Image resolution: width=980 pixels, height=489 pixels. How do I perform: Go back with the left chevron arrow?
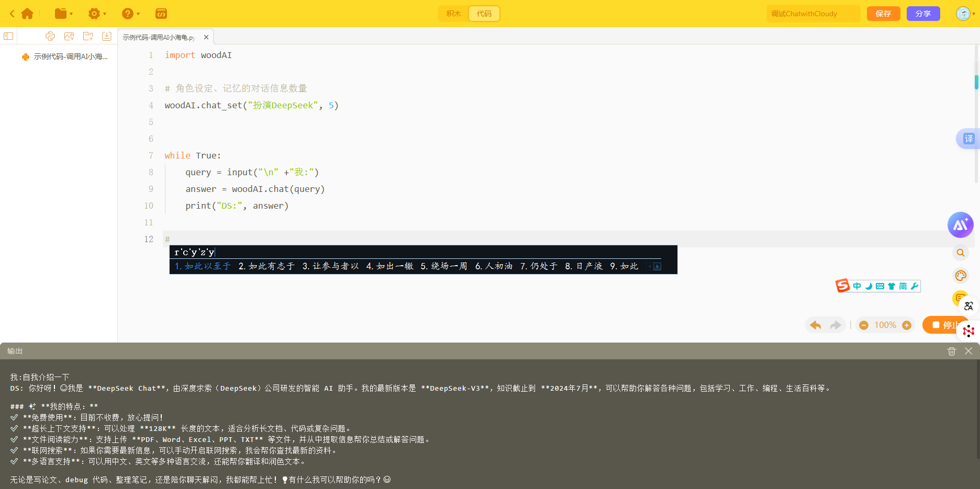pos(12,14)
